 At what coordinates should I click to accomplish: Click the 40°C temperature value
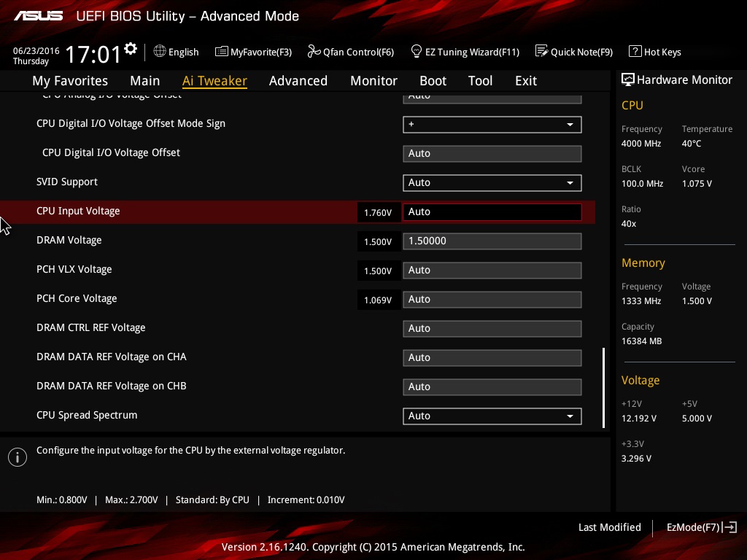692,144
